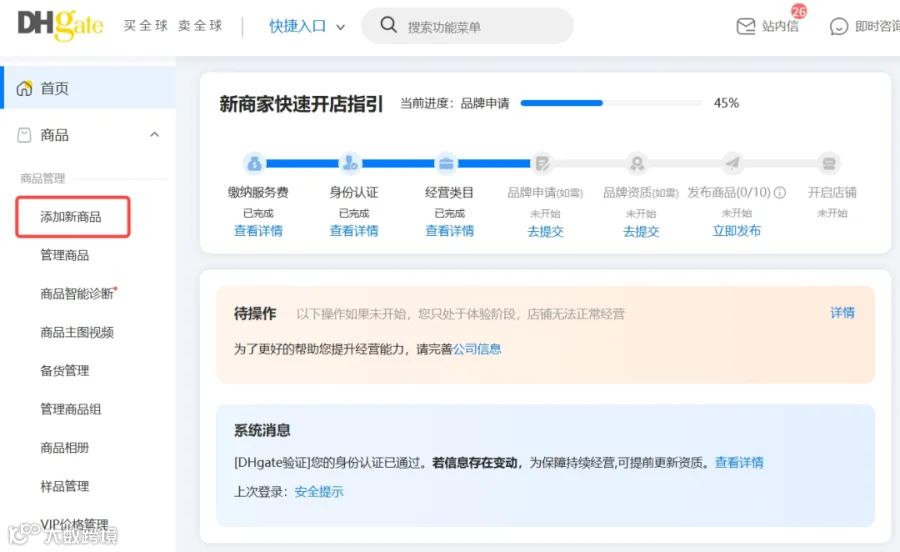900x552 pixels.
Task: Click the 经营类目 briefcase step icon
Action: (x=446, y=164)
